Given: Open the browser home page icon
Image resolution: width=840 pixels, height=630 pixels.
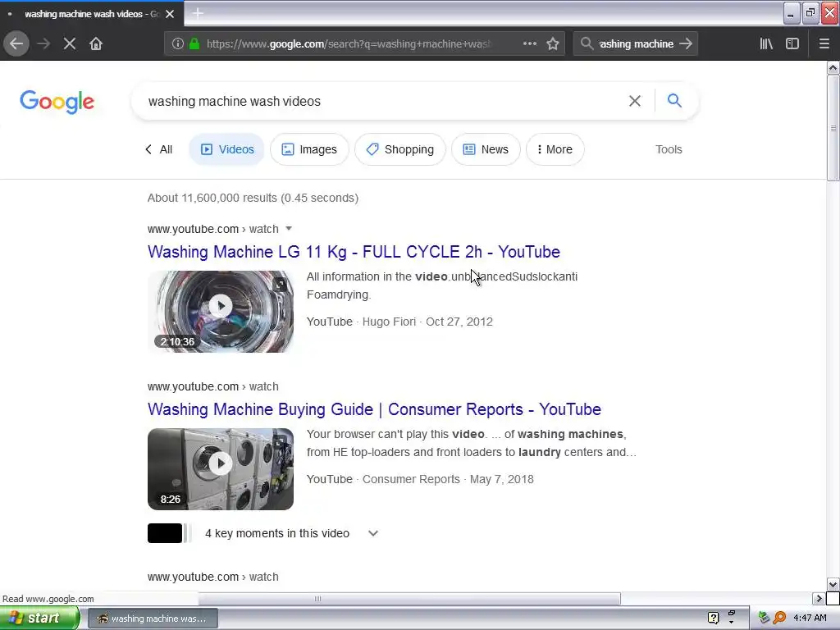Looking at the screenshot, I should [96, 43].
